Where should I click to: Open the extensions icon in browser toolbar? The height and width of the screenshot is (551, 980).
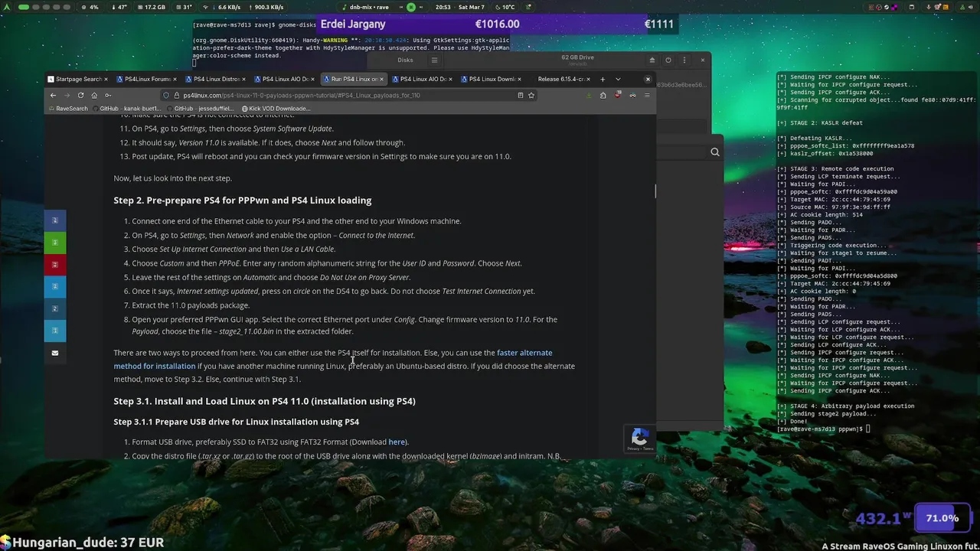click(x=603, y=95)
